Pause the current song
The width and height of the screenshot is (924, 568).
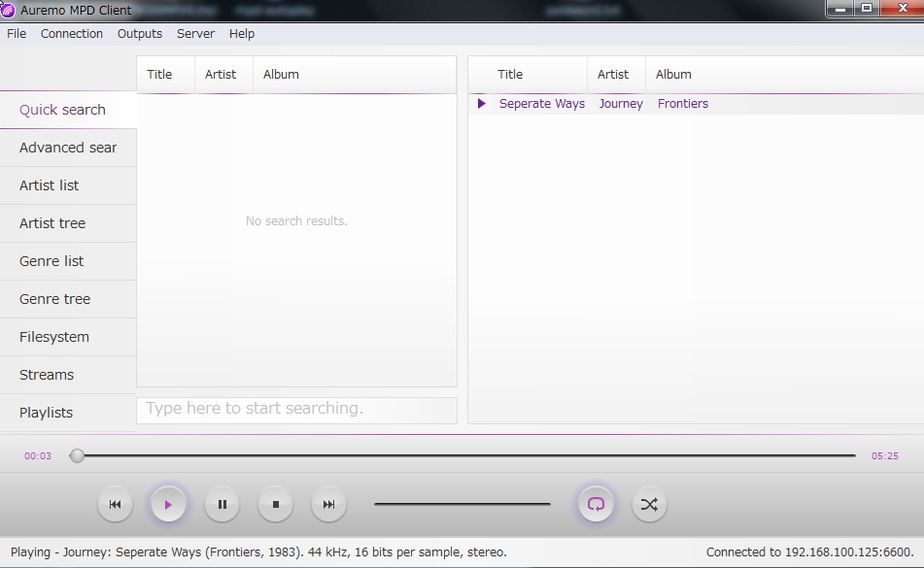pos(222,505)
